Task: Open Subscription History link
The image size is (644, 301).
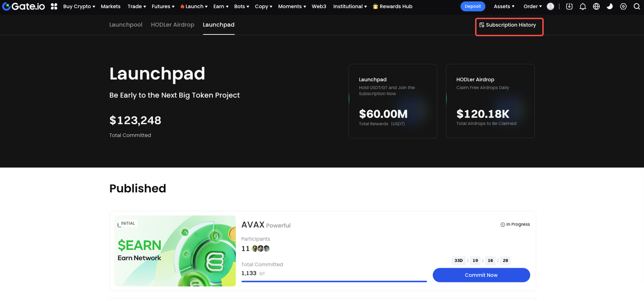Action: (x=510, y=25)
